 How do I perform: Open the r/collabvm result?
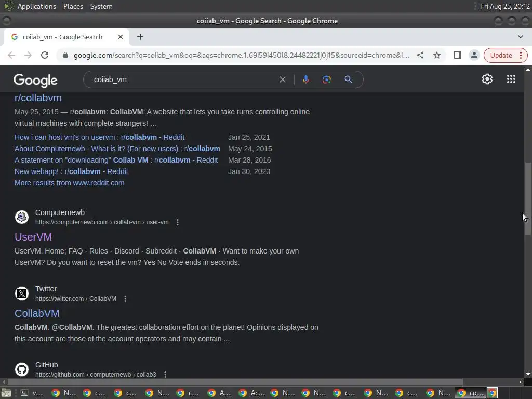tap(38, 98)
